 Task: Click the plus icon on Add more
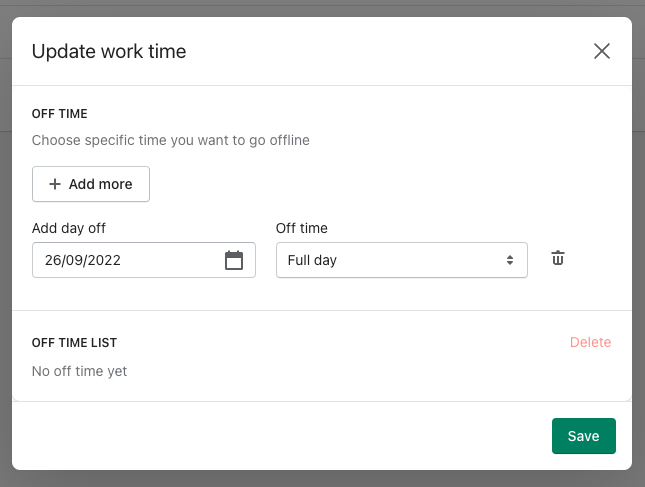point(55,184)
